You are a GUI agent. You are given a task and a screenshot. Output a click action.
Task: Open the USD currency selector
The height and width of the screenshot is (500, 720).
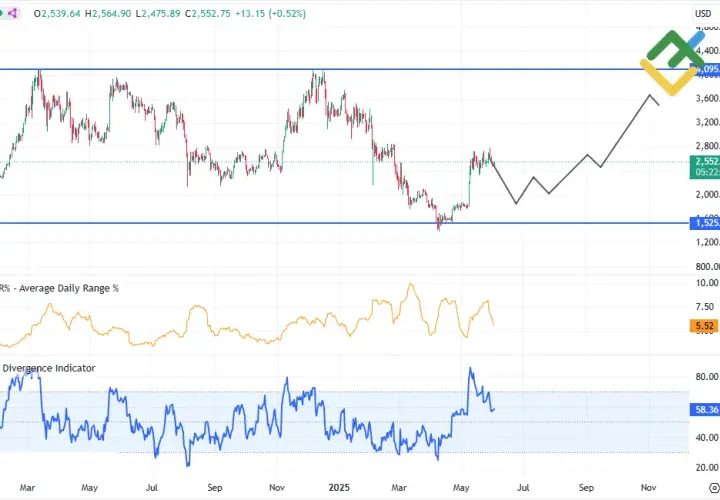tap(703, 14)
